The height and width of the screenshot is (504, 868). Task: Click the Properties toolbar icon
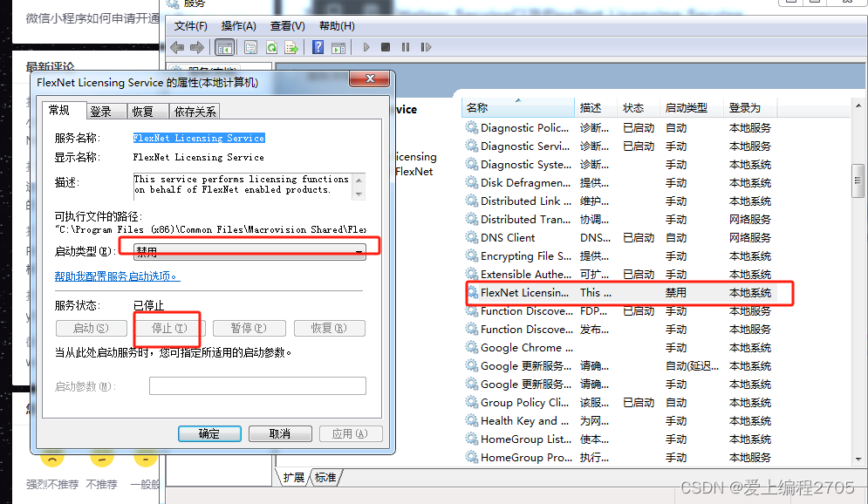(250, 48)
